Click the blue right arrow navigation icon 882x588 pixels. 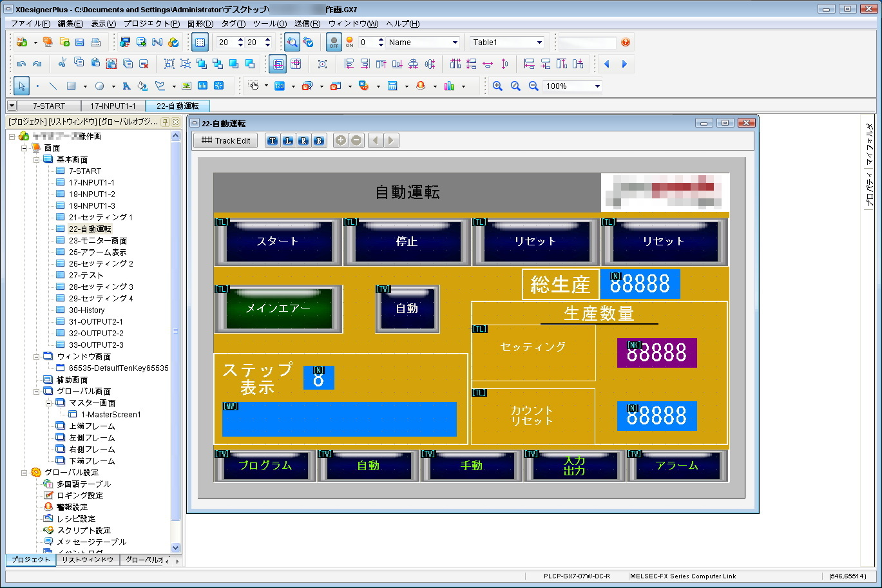click(x=624, y=64)
